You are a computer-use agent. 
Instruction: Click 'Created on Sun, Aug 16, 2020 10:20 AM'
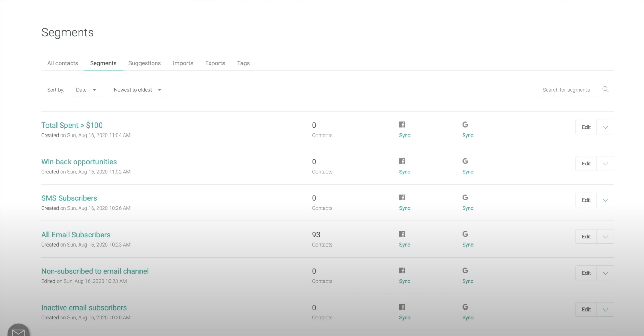pos(86,317)
